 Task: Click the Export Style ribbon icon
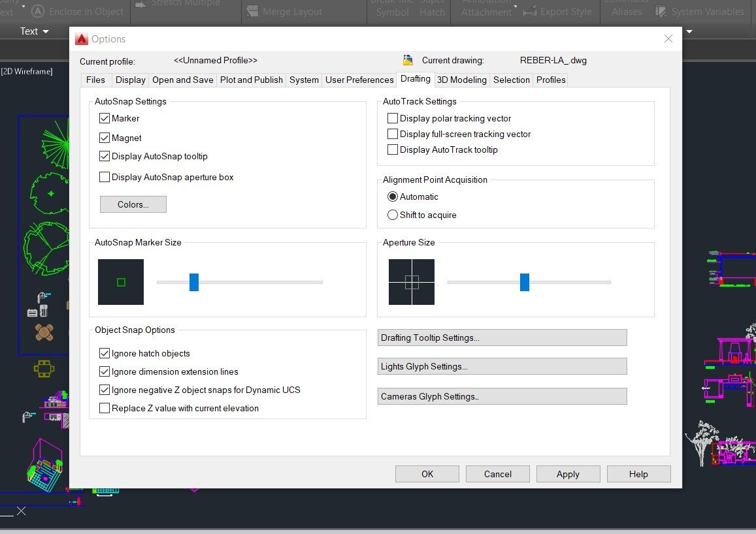coord(530,12)
